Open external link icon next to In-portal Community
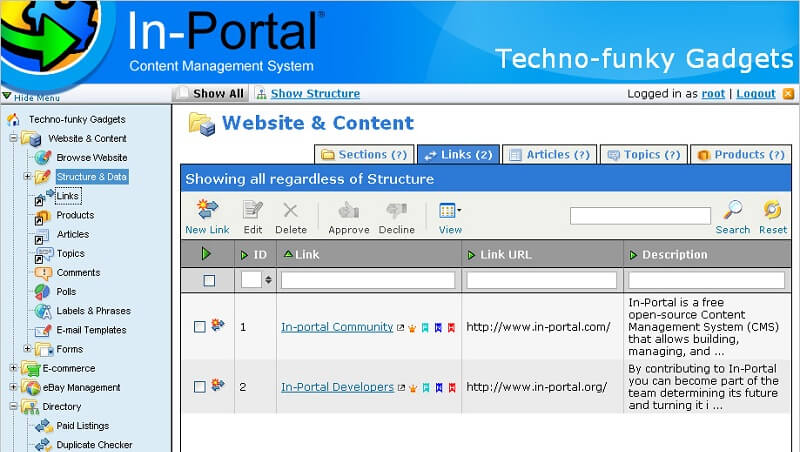Image resolution: width=800 pixels, height=452 pixels. tap(401, 328)
